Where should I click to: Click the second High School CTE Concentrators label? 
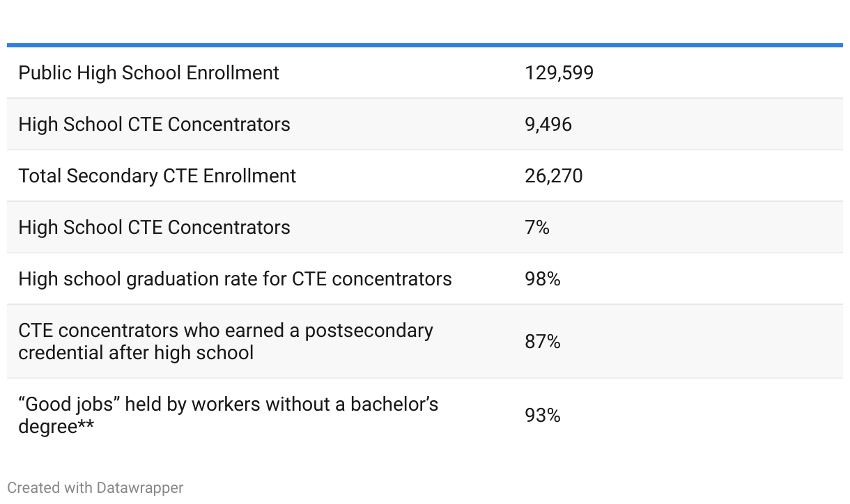click(x=154, y=228)
